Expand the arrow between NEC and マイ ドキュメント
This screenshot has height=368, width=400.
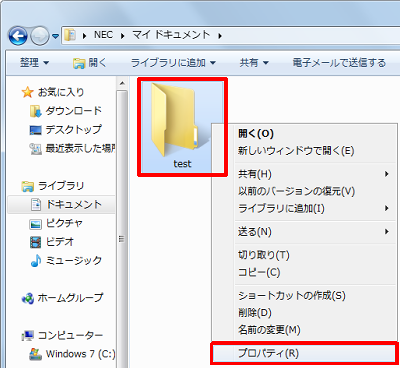pos(123,35)
